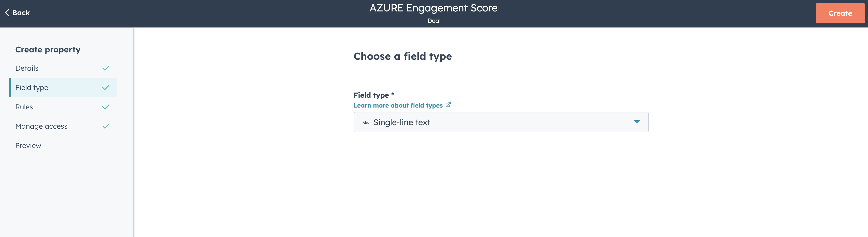Click the Choose a field type heading
The image size is (868, 237).
coord(403,56)
